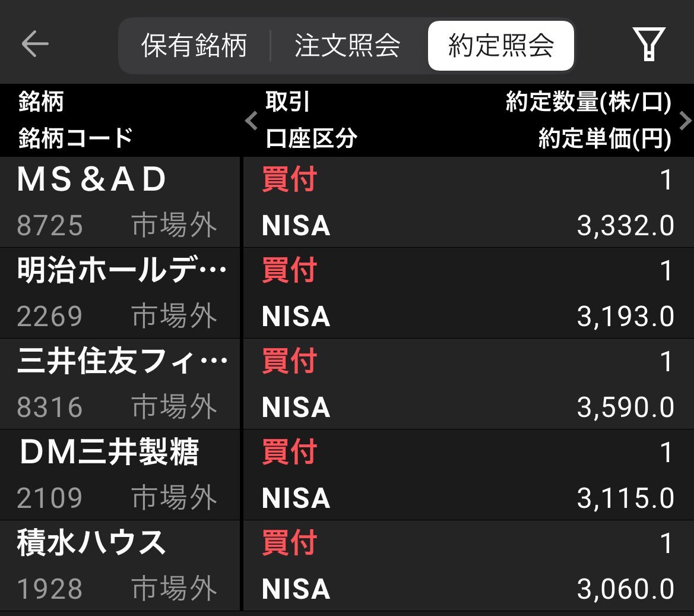Show previous columns with left chevron

(x=251, y=121)
